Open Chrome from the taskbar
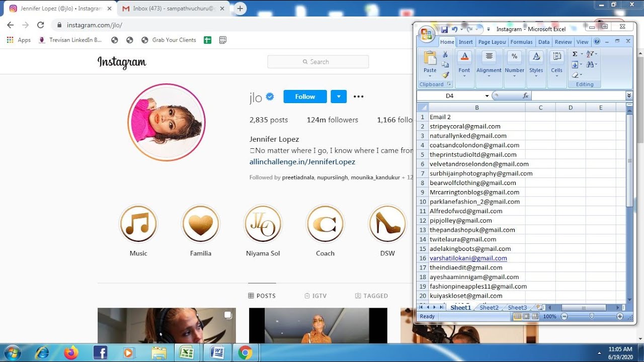 pos(245,352)
